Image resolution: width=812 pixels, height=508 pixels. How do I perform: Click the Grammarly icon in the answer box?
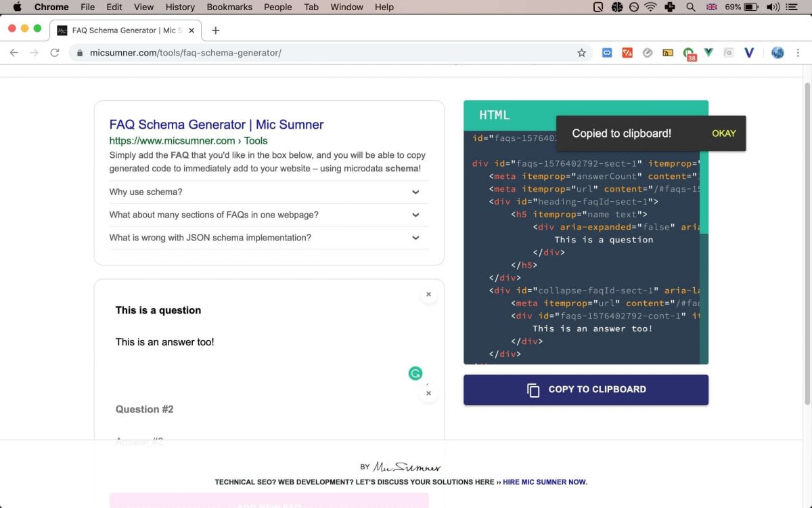(x=415, y=373)
